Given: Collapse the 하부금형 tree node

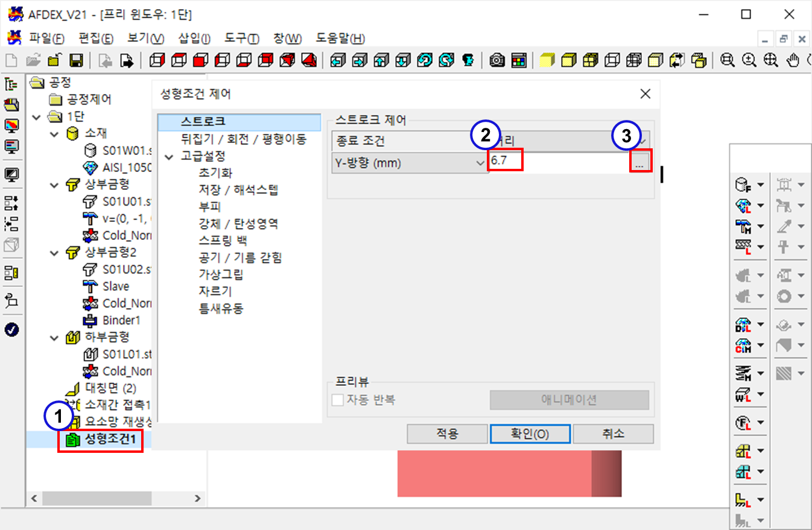Looking at the screenshot, I should pyautogui.click(x=56, y=337).
